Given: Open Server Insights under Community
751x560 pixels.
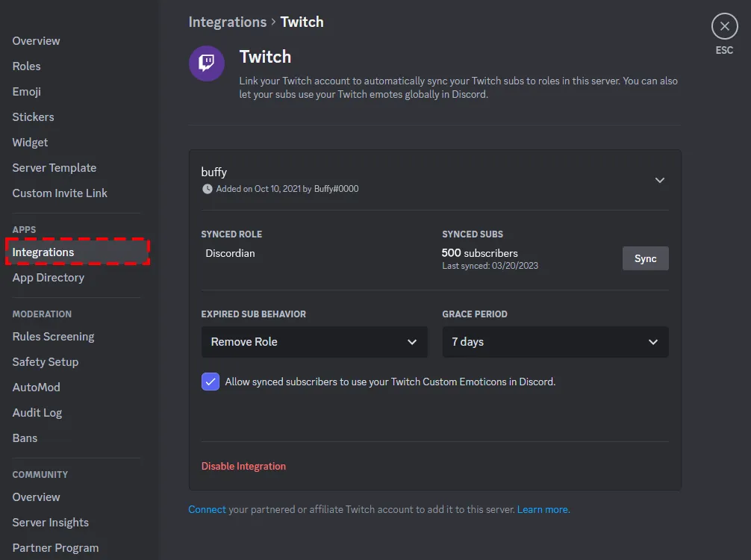Looking at the screenshot, I should point(50,522).
